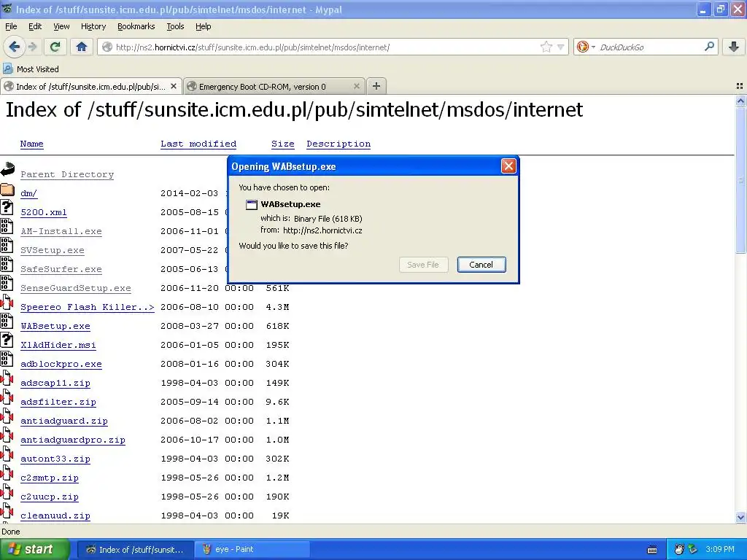Go to the Home page

point(82,47)
